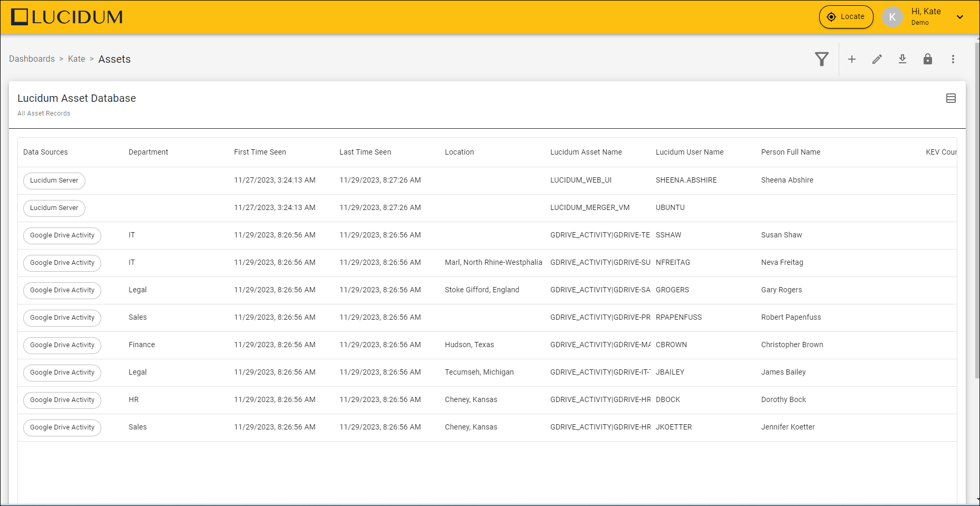The height and width of the screenshot is (506, 980).
Task: Click the Person Full Name column header
Action: click(791, 152)
